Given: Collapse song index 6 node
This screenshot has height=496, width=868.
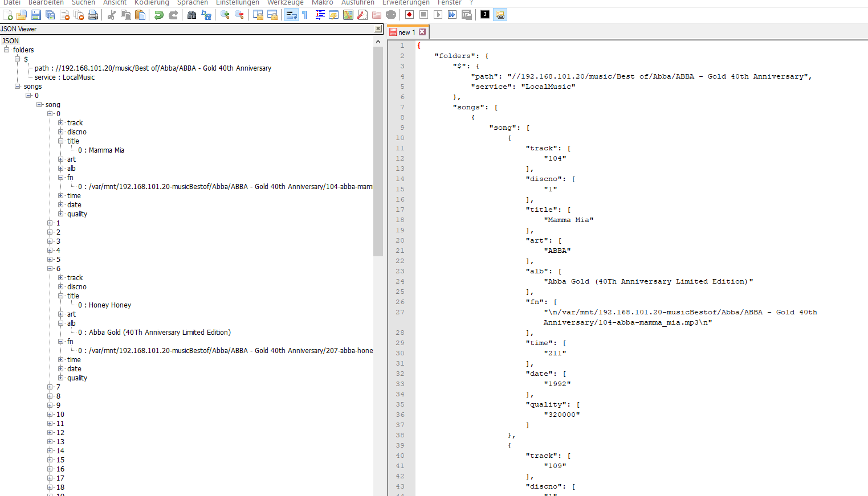Looking at the screenshot, I should coord(50,269).
